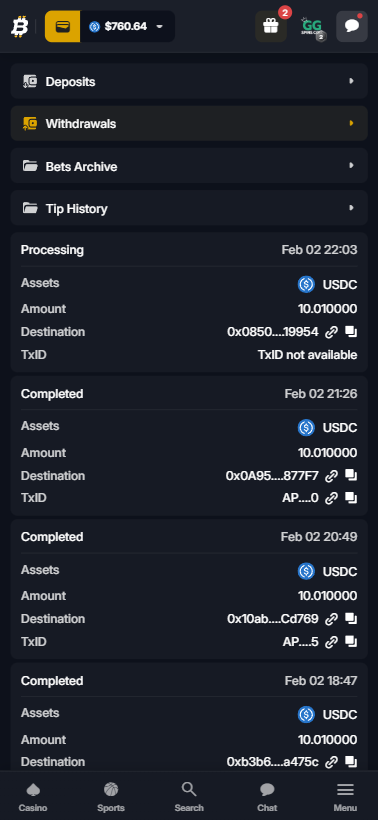This screenshot has height=820, width=378.
Task: Open the Menu tab
Action: (345, 797)
